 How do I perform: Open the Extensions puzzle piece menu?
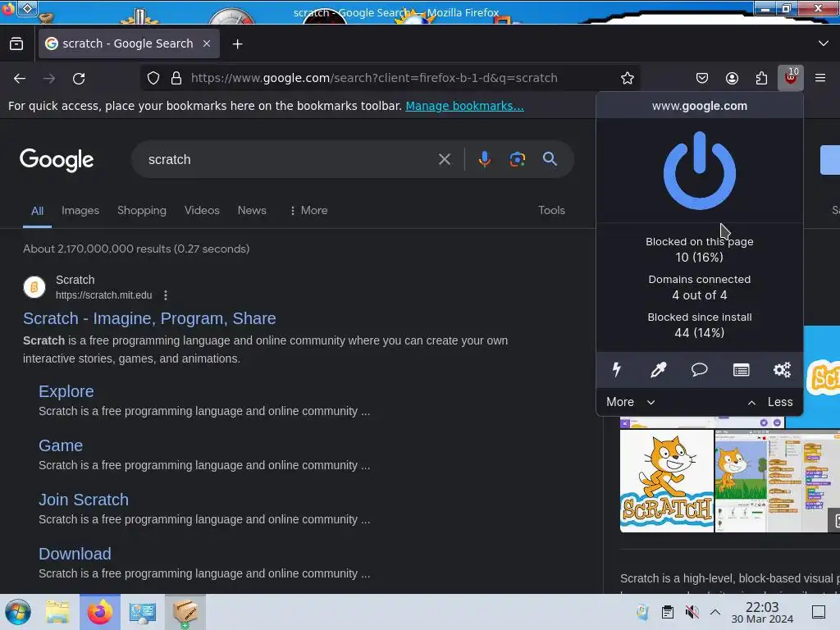point(761,78)
